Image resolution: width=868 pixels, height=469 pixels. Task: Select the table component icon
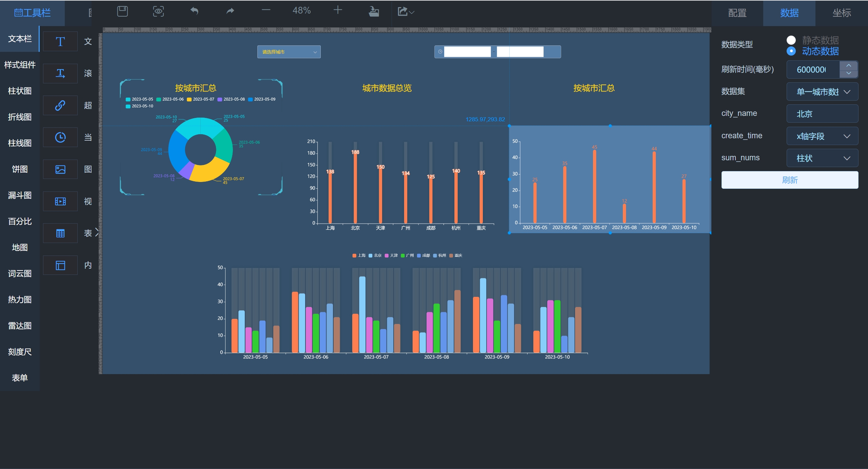tap(60, 233)
